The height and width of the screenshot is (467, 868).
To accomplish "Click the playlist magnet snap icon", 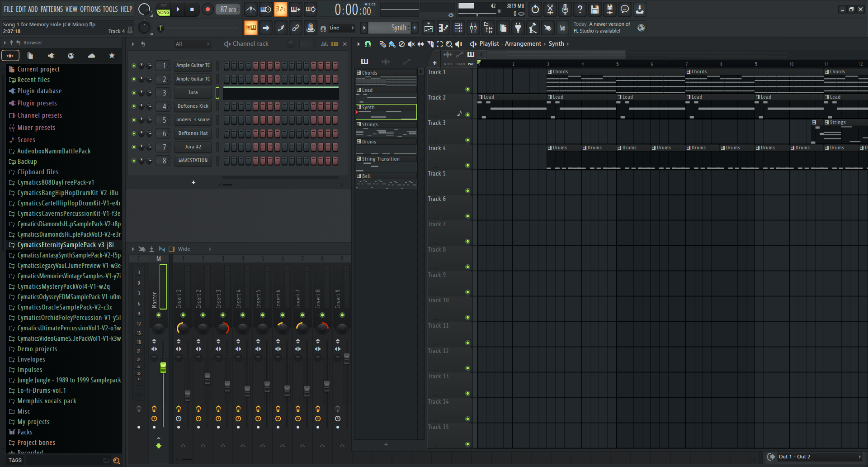I will coord(368,44).
